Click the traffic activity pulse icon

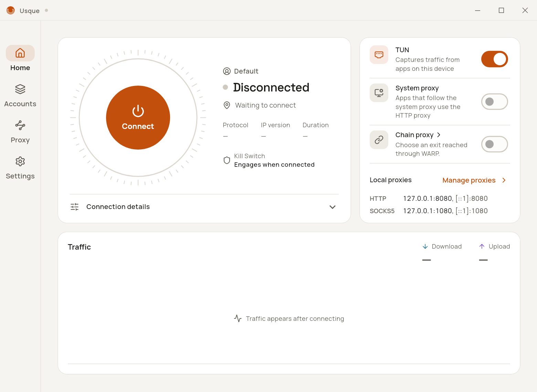(238, 318)
